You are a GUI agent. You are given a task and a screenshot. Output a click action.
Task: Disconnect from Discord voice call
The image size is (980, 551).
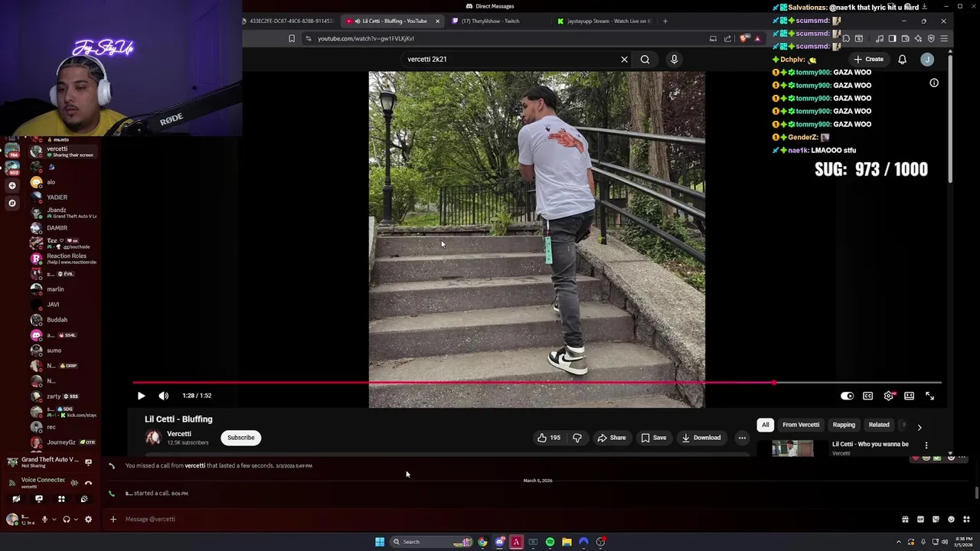(x=88, y=483)
